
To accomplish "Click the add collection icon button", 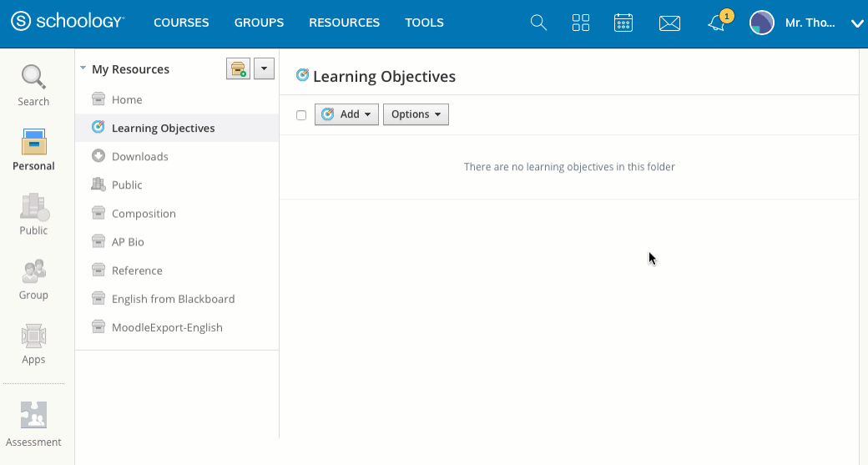I will pos(238,69).
